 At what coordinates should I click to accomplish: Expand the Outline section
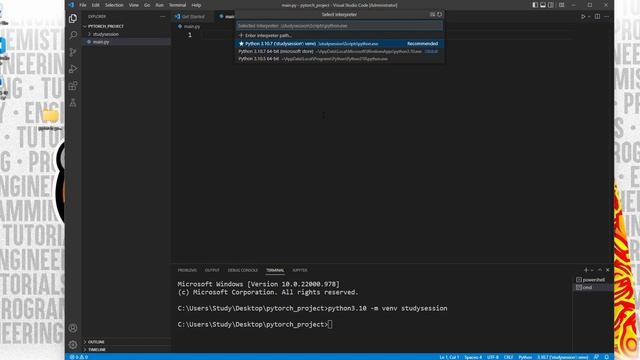click(126, 342)
